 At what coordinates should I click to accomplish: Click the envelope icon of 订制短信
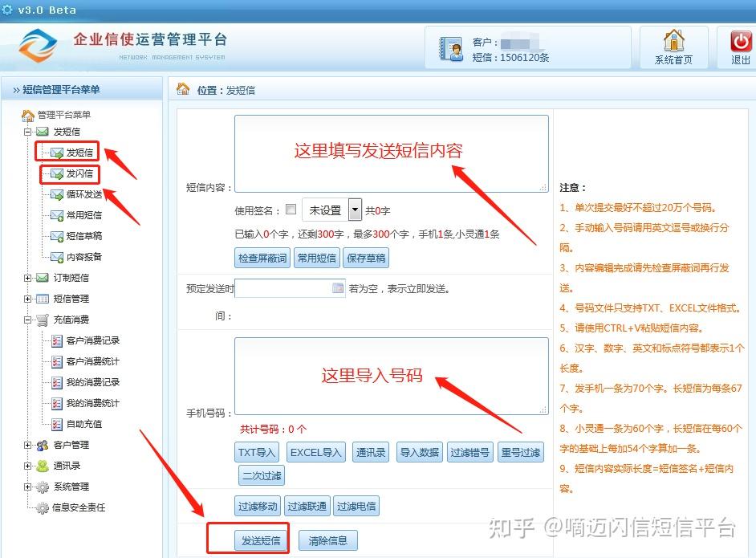[x=43, y=278]
